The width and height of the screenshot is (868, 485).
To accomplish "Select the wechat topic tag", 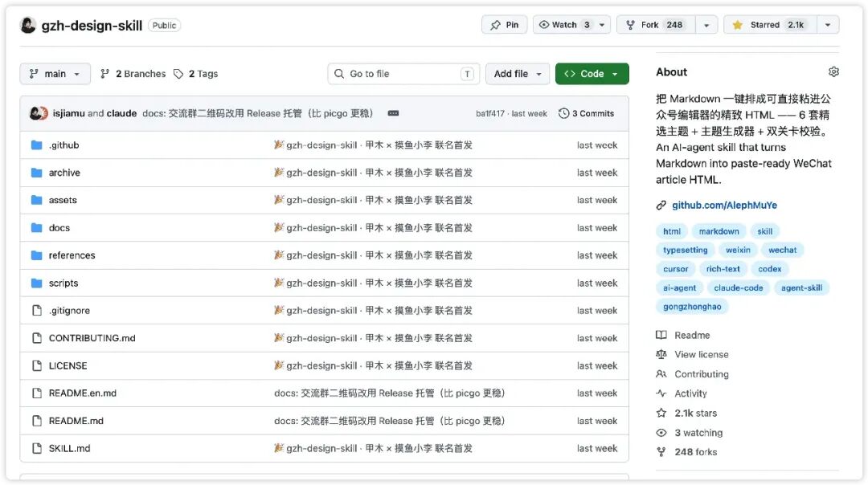I will point(782,250).
